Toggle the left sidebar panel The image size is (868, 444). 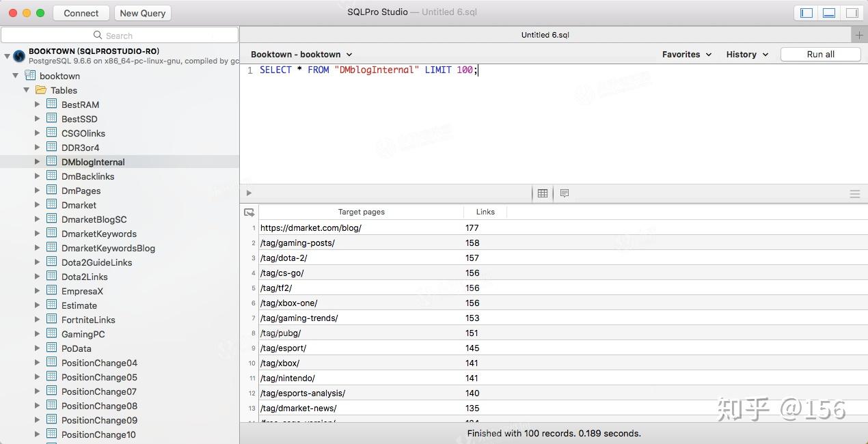(x=806, y=13)
